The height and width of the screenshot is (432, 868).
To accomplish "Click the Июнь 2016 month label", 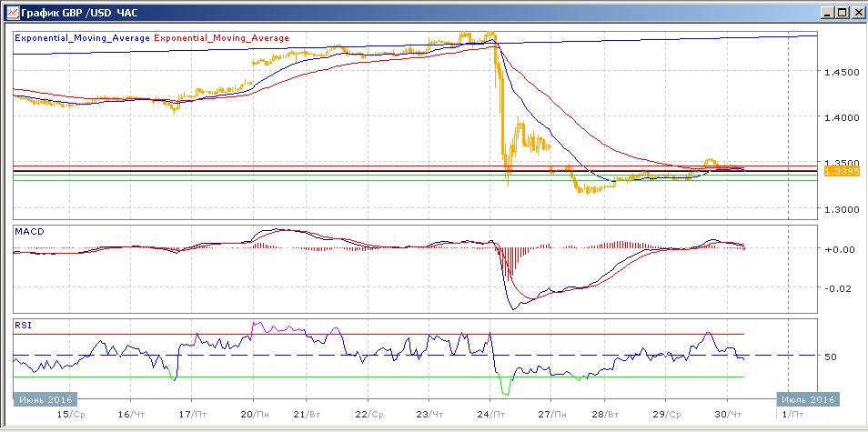I will click(x=45, y=399).
